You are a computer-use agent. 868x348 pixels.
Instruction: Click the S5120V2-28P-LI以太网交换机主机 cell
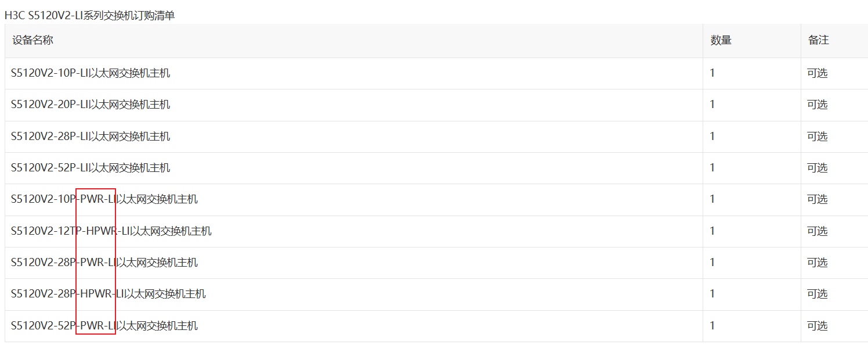coord(91,137)
